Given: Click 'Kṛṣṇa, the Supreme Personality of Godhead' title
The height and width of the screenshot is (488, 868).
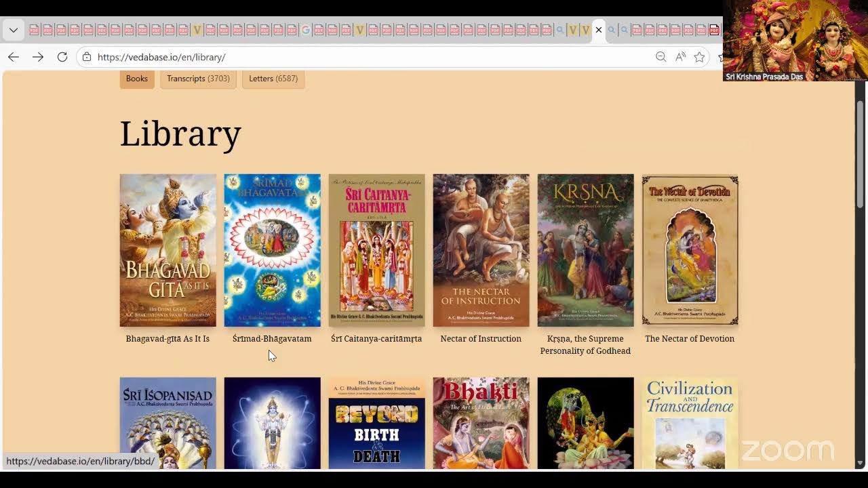Looking at the screenshot, I should pyautogui.click(x=585, y=345).
